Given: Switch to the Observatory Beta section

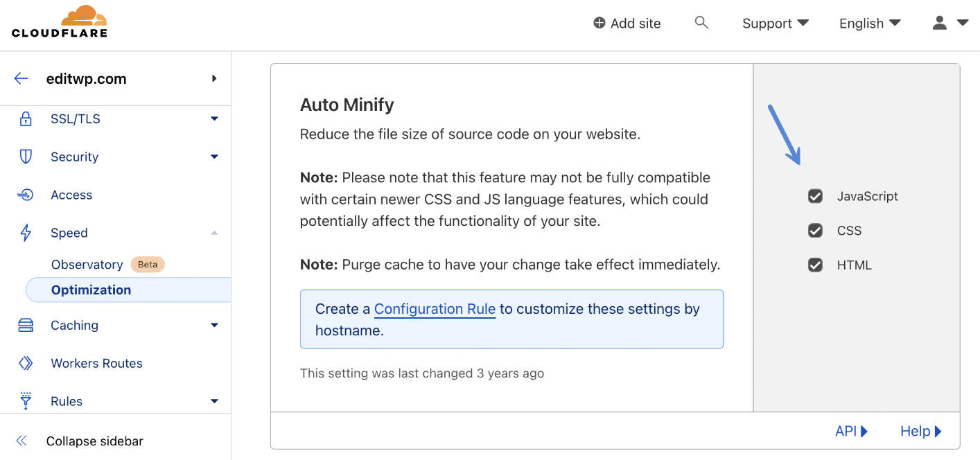Looking at the screenshot, I should pos(87,264).
